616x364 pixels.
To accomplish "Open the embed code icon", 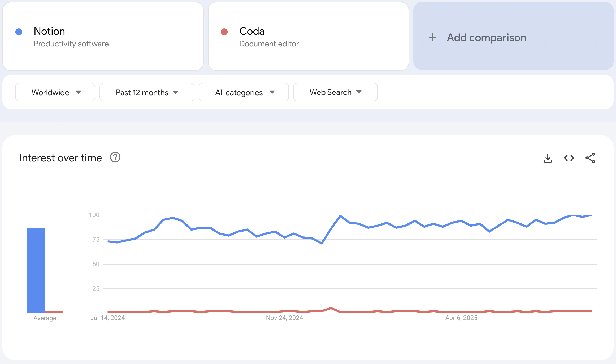I will pos(569,158).
